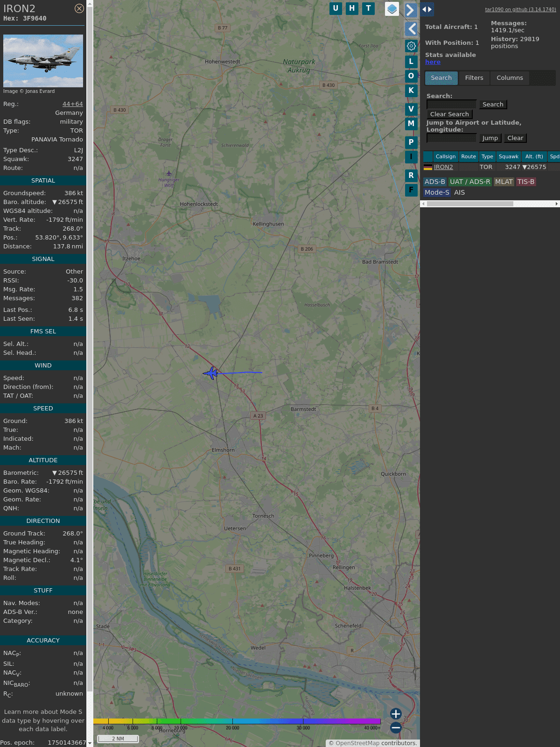This screenshot has height=747, width=560.
Task: Open settings gear on map
Action: click(x=411, y=46)
